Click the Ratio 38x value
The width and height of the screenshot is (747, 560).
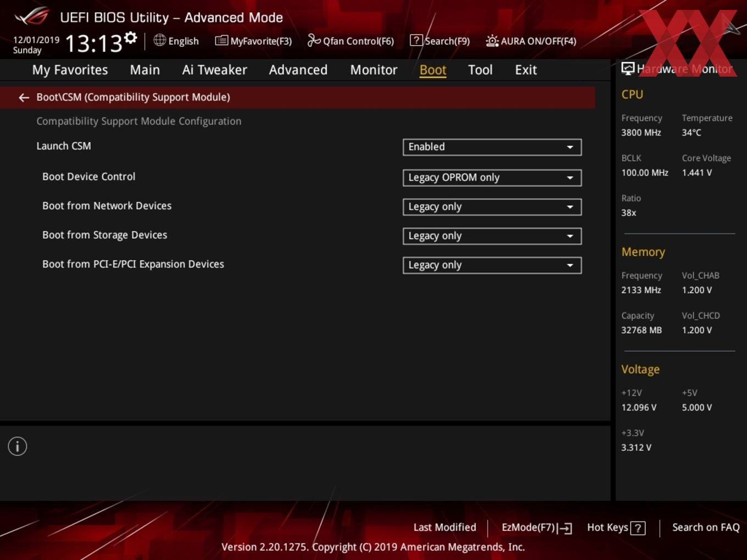tap(629, 213)
